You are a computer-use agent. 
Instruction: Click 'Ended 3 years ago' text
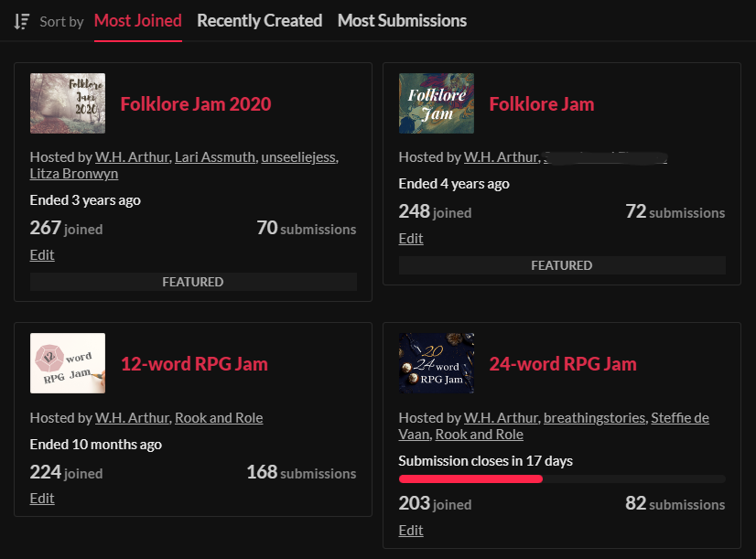pyautogui.click(x=85, y=200)
